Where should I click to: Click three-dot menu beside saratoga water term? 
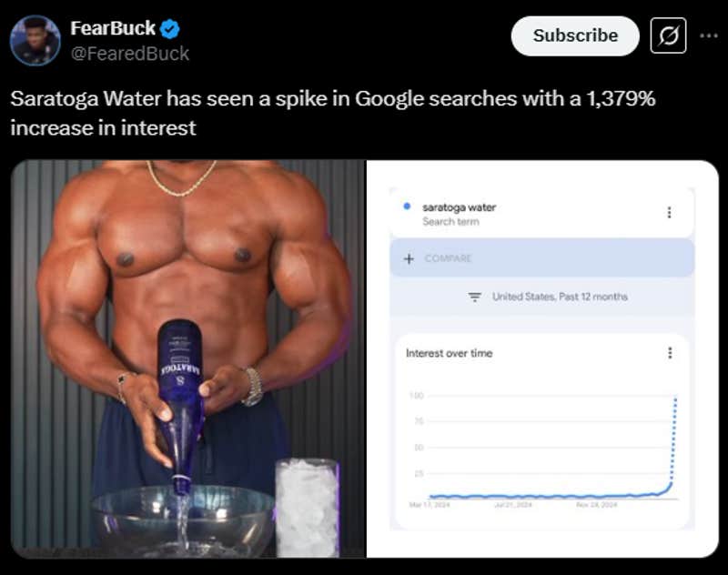tap(669, 213)
